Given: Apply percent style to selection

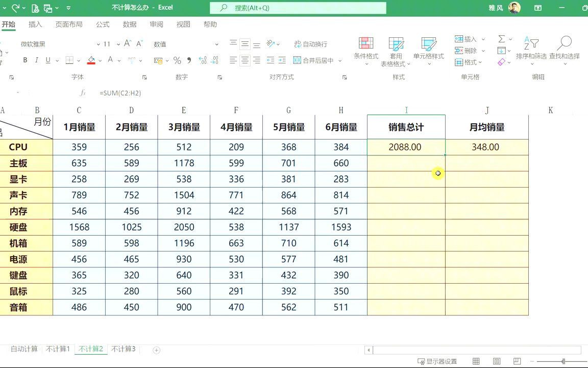Looking at the screenshot, I should pyautogui.click(x=176, y=60).
